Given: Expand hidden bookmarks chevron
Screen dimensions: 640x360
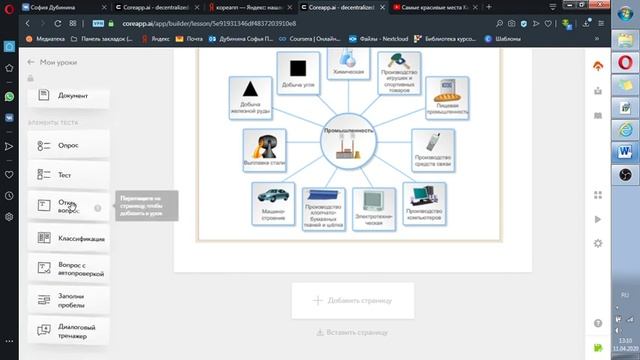Looking at the screenshot, I should 597,39.
